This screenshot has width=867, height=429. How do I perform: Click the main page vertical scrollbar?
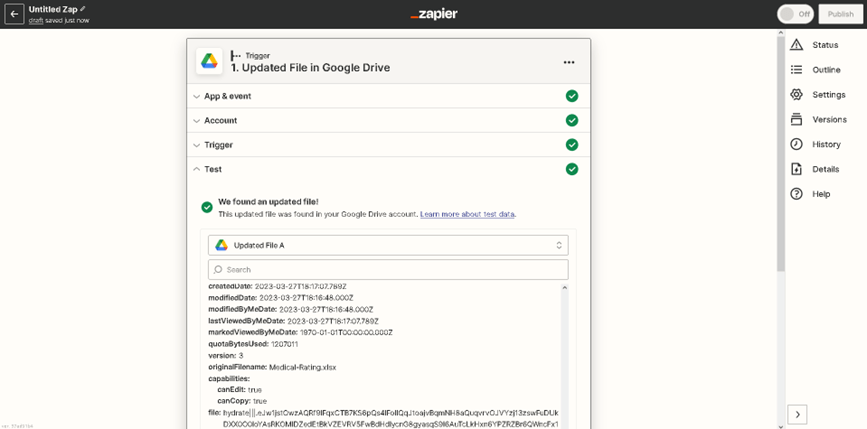pyautogui.click(x=781, y=155)
